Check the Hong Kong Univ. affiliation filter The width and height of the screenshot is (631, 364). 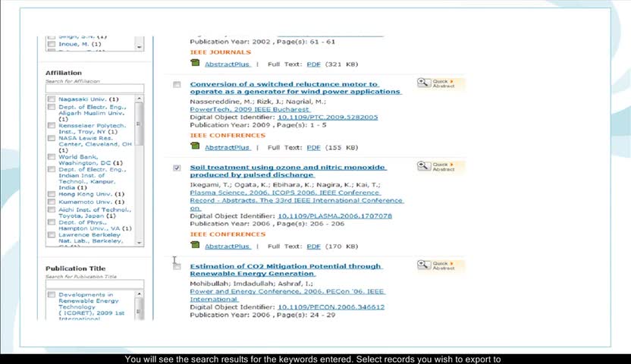point(52,194)
